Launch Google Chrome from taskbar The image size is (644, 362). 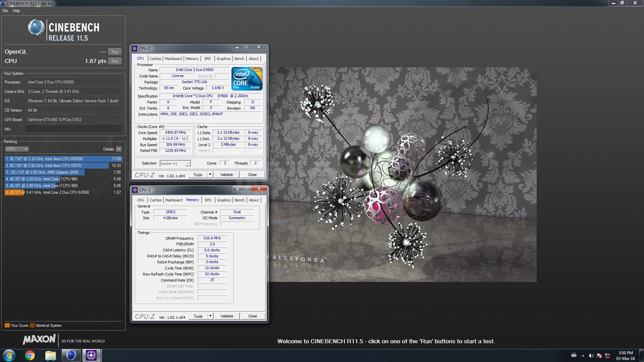[30, 355]
